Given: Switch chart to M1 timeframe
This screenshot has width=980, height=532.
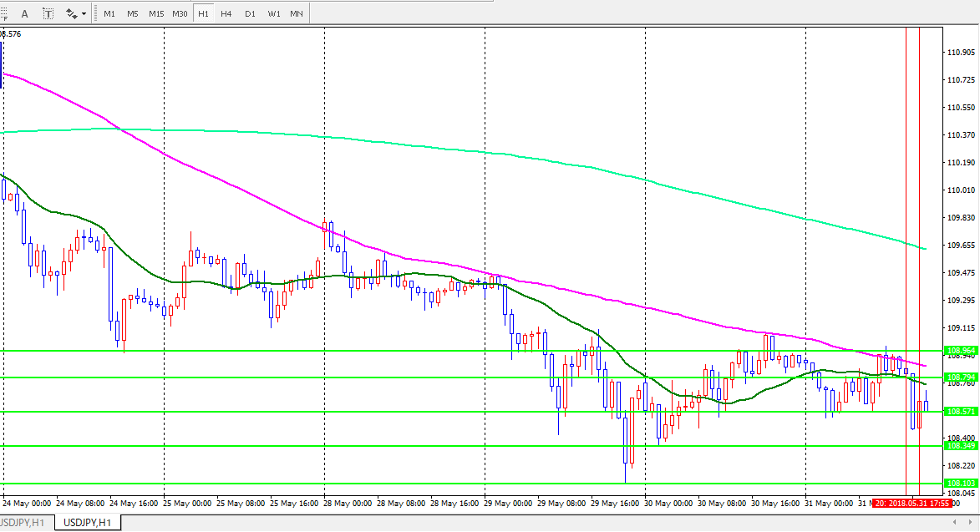Looking at the screenshot, I should 109,13.
